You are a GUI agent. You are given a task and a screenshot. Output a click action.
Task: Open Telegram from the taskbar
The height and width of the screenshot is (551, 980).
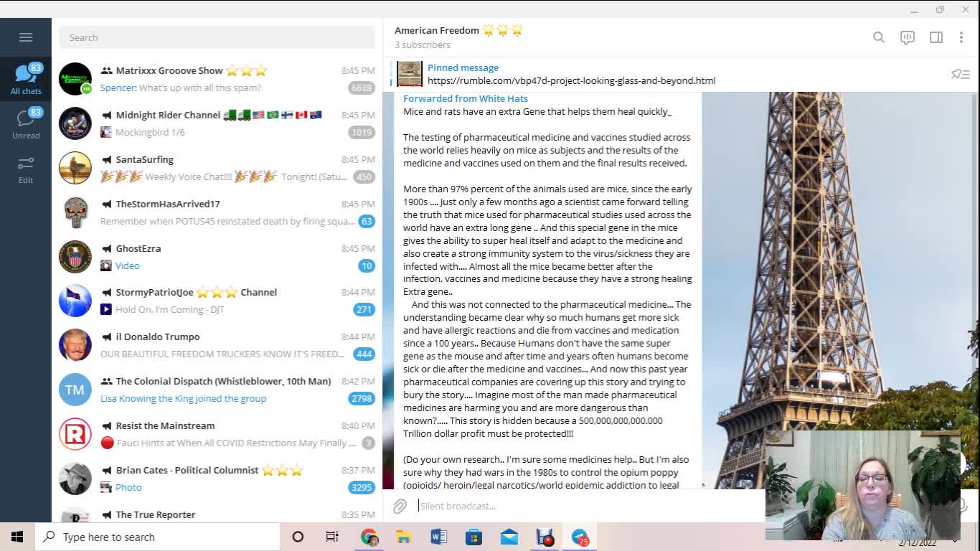point(580,537)
